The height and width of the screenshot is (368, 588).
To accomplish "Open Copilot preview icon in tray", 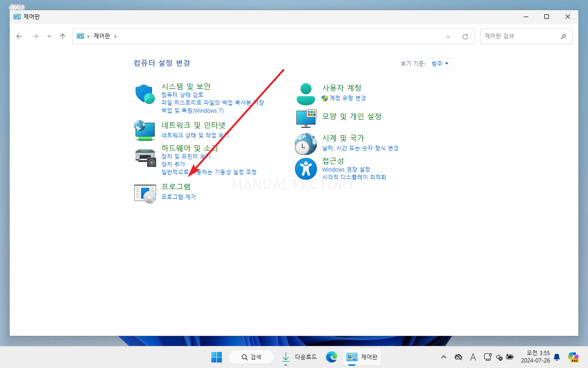I will click(573, 357).
